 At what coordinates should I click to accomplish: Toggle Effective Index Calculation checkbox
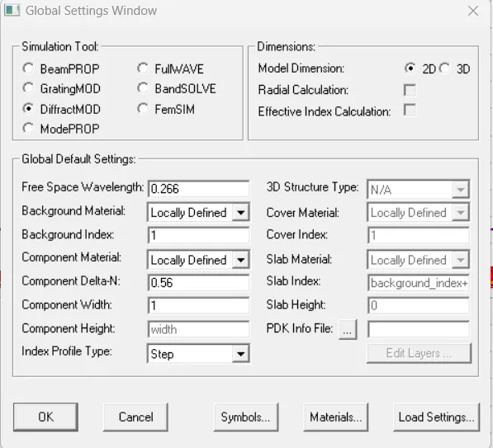point(410,111)
